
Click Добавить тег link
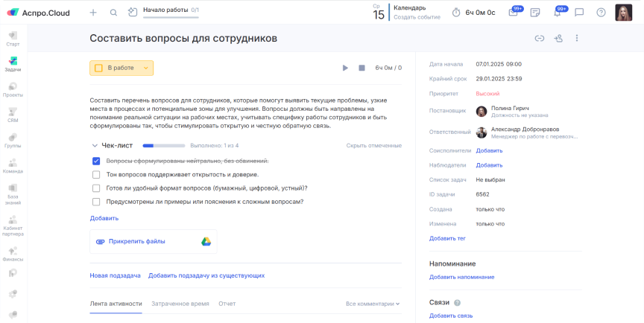tap(447, 238)
